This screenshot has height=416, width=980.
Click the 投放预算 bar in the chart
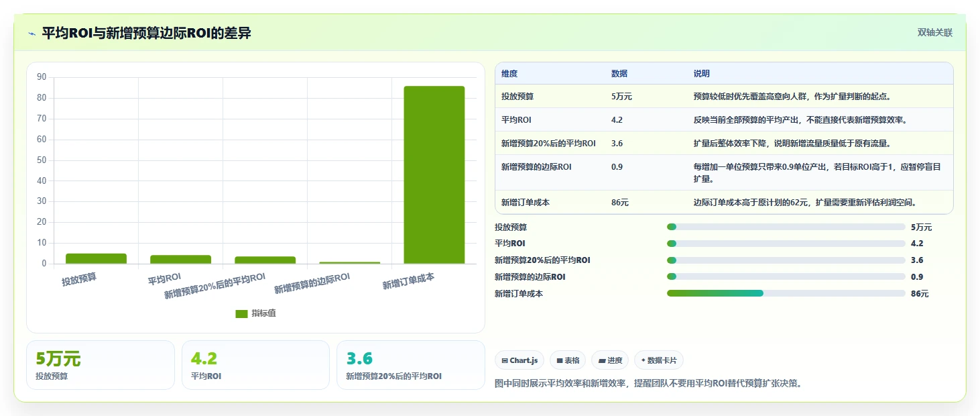pos(96,258)
